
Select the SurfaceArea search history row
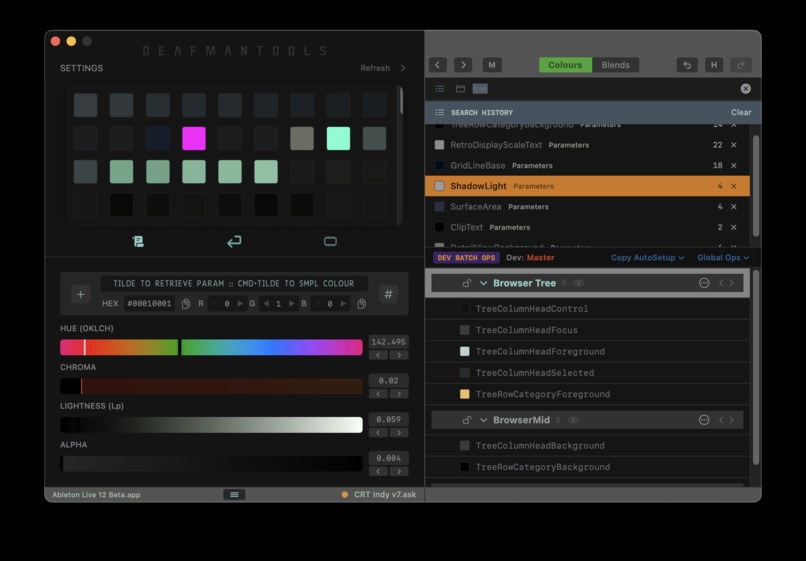[588, 207]
